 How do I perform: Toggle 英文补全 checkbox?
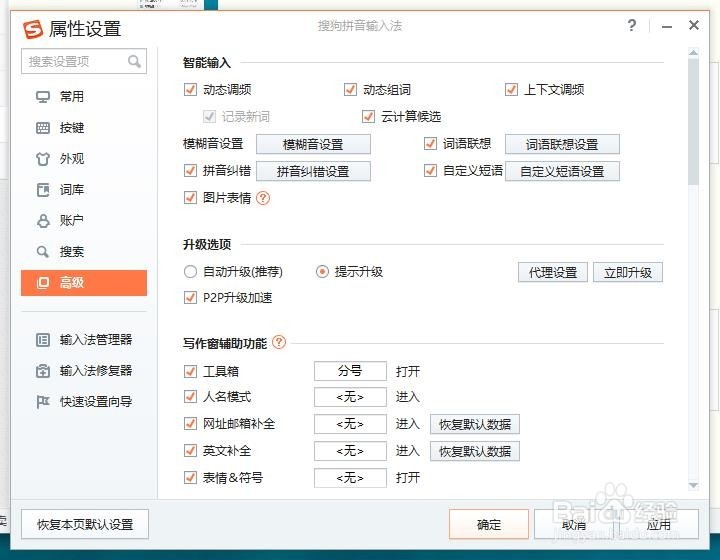coord(190,451)
